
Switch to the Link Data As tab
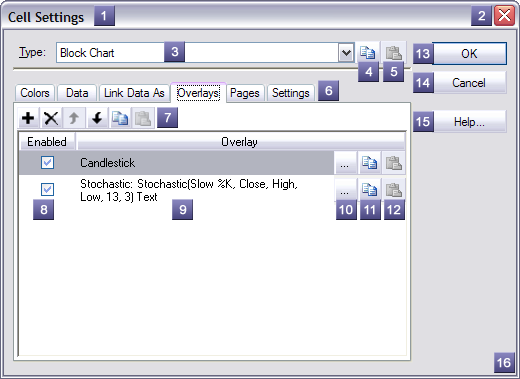[134, 93]
